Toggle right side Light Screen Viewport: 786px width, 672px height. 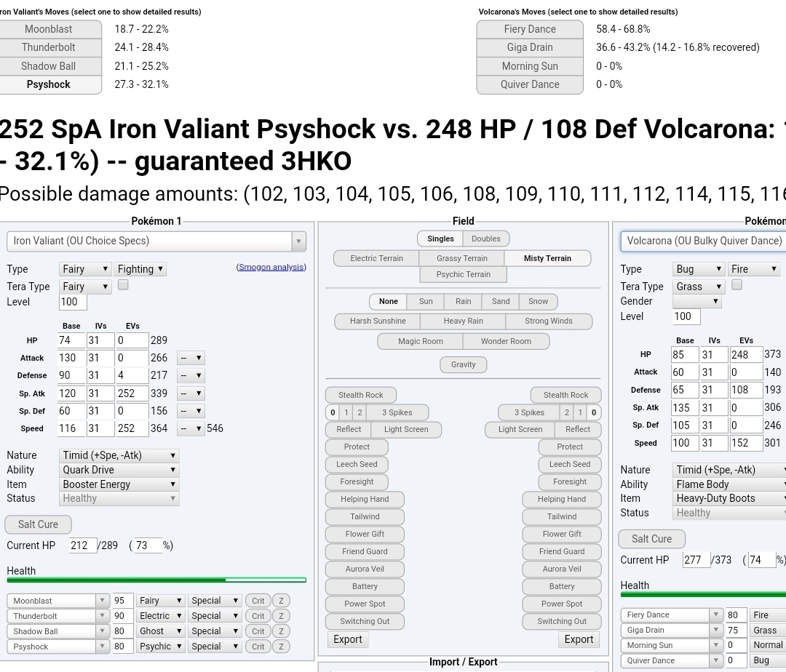click(520, 430)
